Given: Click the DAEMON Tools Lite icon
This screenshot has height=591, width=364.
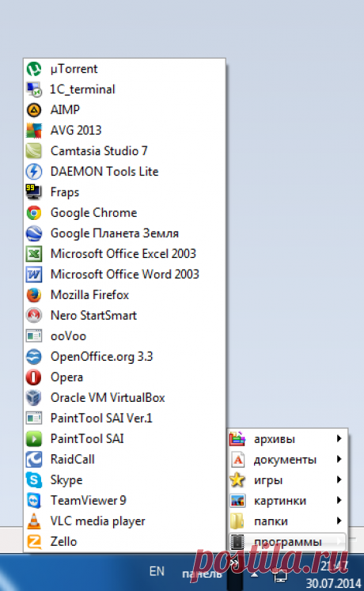Looking at the screenshot, I should click(34, 172).
